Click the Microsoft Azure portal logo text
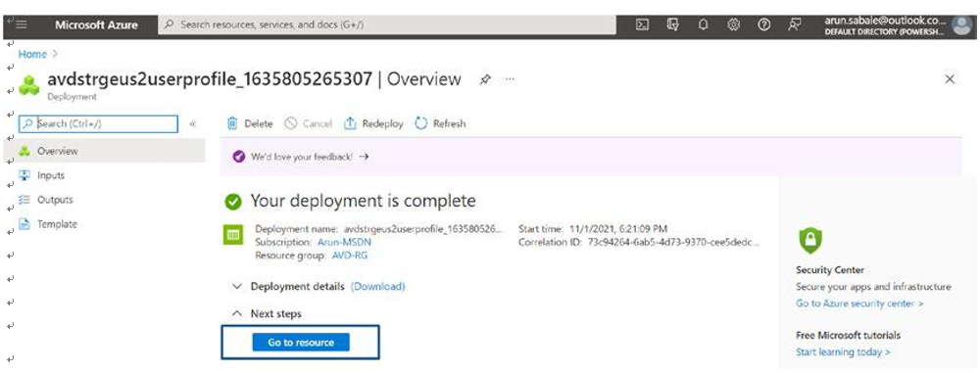The width and height of the screenshot is (980, 373). click(x=96, y=25)
